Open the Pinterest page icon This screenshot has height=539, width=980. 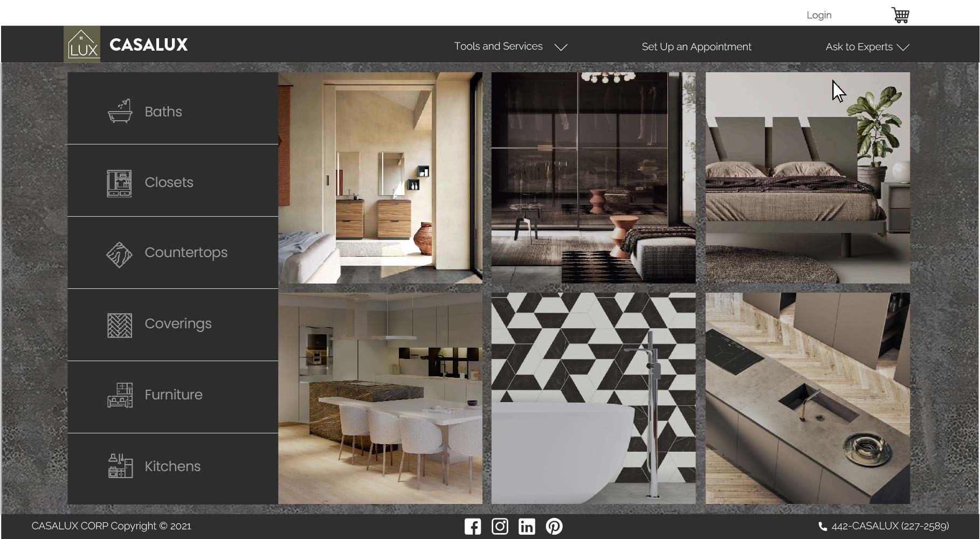pyautogui.click(x=554, y=527)
